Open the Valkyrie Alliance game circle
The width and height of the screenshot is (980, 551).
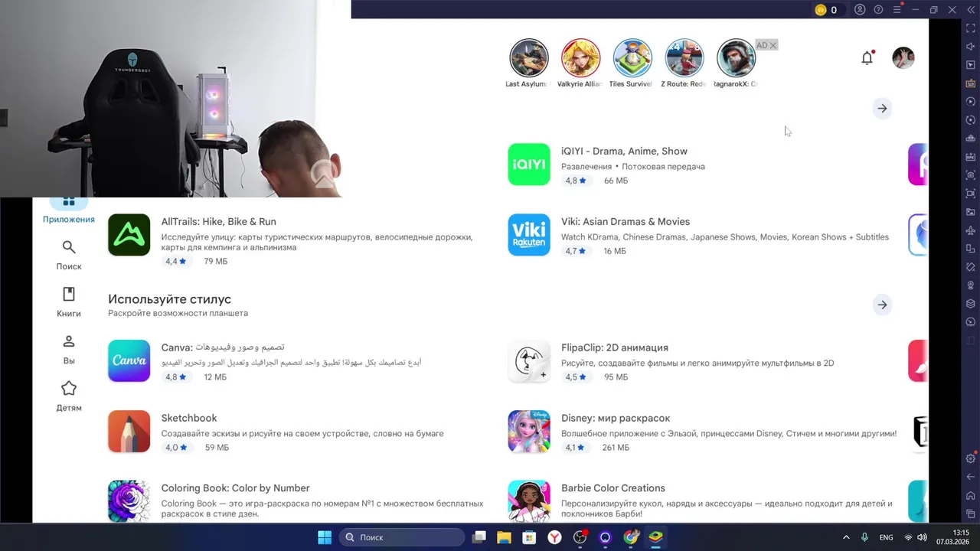[x=580, y=58]
